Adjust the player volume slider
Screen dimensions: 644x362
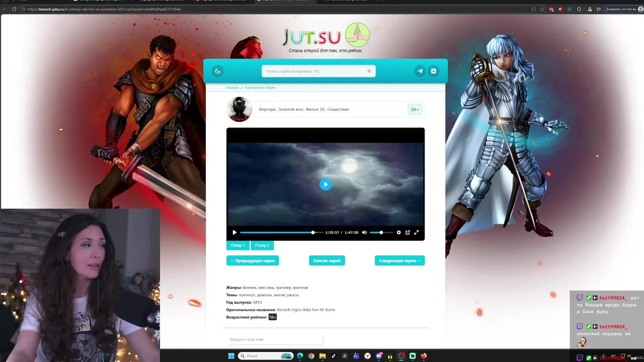pos(381,232)
